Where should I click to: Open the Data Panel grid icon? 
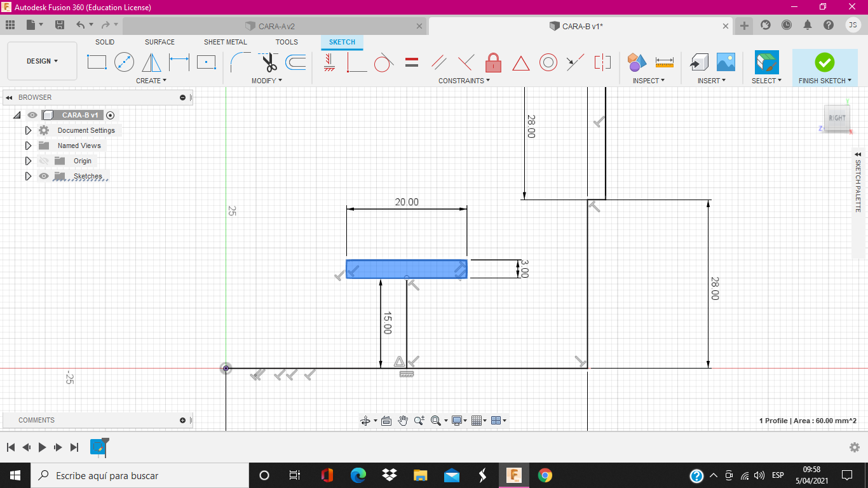pos(10,25)
